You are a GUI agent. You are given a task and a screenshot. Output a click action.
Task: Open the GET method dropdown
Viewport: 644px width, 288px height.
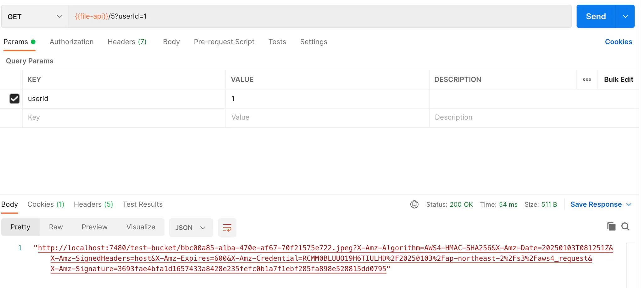tap(35, 16)
